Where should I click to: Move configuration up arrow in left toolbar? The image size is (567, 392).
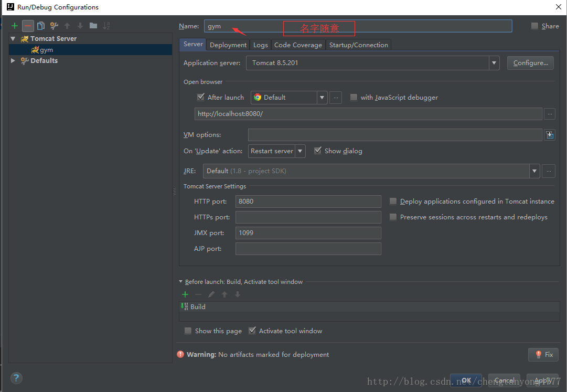coord(67,26)
